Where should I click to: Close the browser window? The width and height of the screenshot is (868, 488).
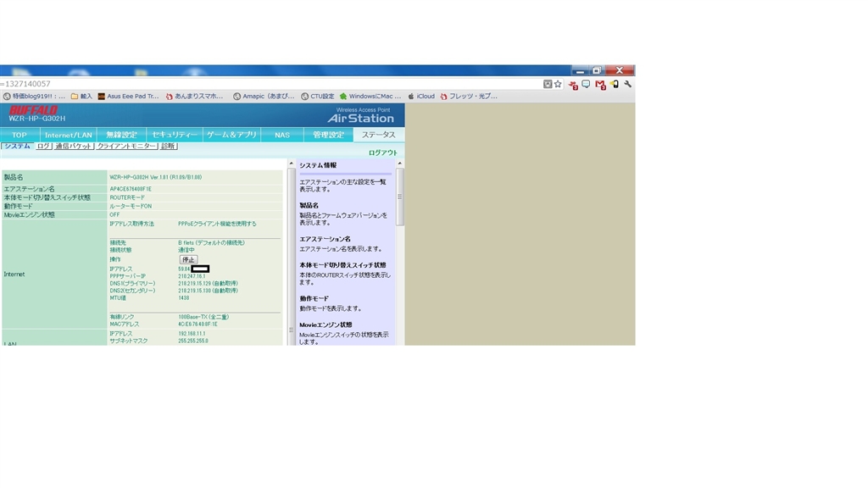(x=620, y=70)
